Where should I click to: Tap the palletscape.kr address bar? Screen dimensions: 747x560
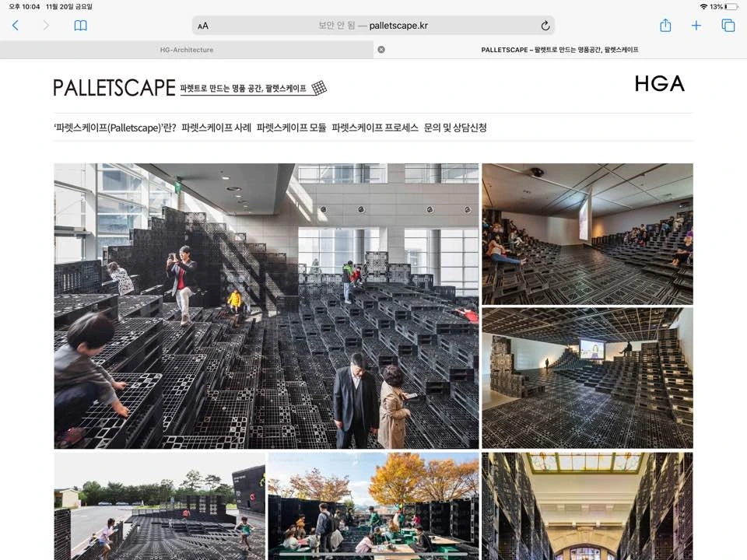[373, 26]
